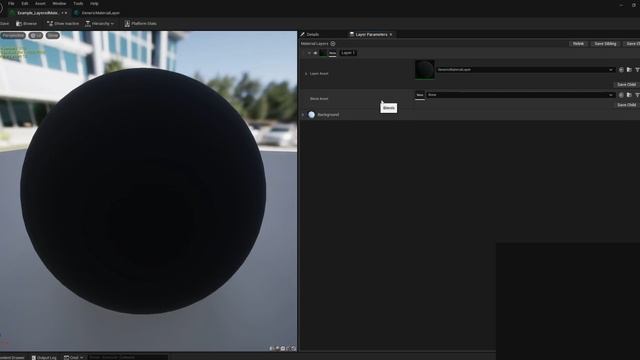Collapse the Layer 1 row

[x=309, y=53]
